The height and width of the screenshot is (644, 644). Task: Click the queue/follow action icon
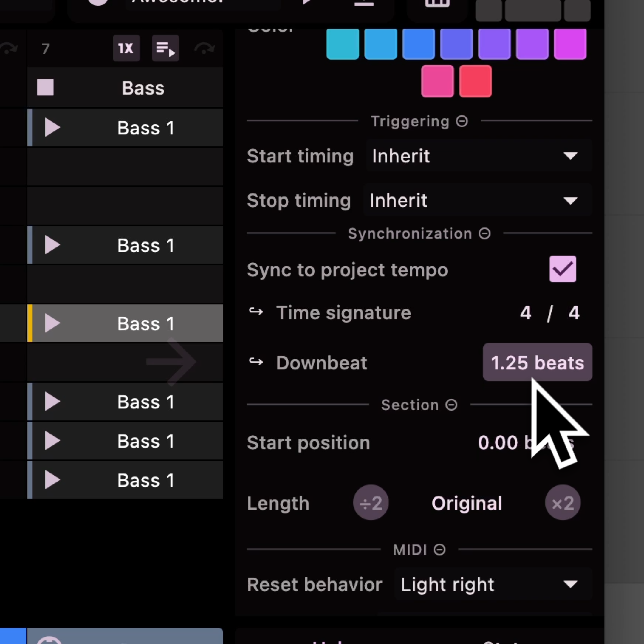point(165,48)
